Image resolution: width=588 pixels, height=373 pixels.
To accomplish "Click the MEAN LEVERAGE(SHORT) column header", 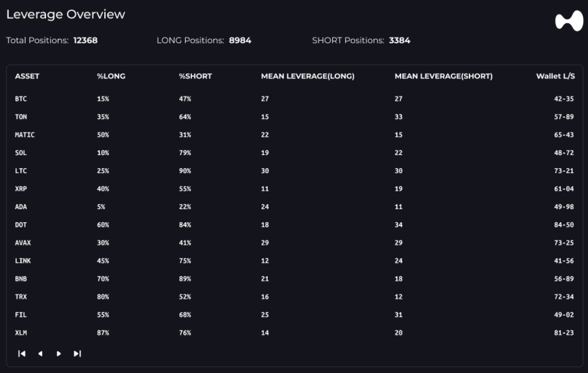I will pyautogui.click(x=443, y=76).
